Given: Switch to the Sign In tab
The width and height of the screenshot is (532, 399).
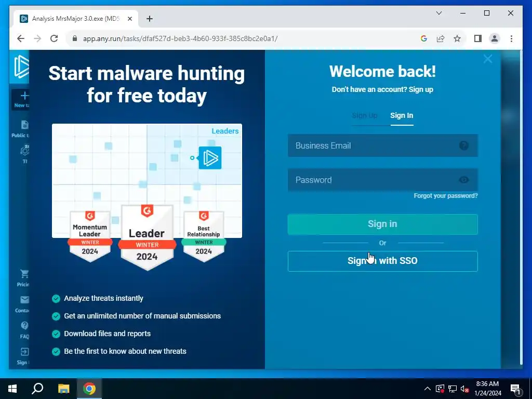Looking at the screenshot, I should [402, 115].
